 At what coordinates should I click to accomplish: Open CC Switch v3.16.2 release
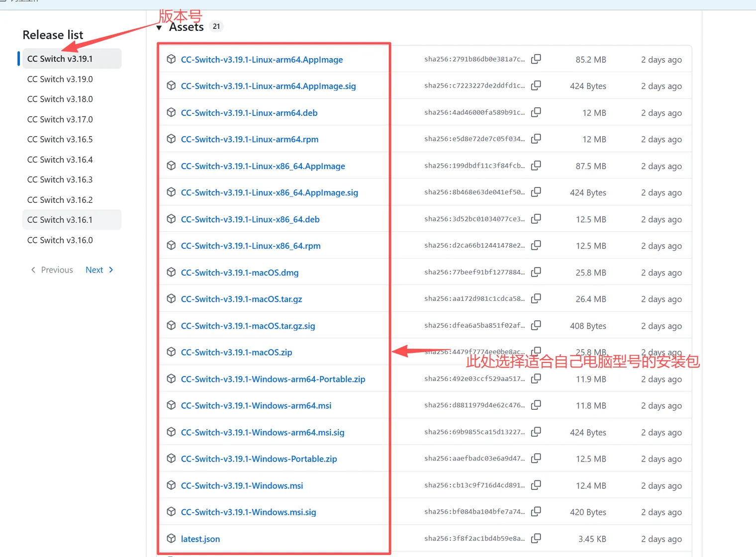pyautogui.click(x=72, y=200)
